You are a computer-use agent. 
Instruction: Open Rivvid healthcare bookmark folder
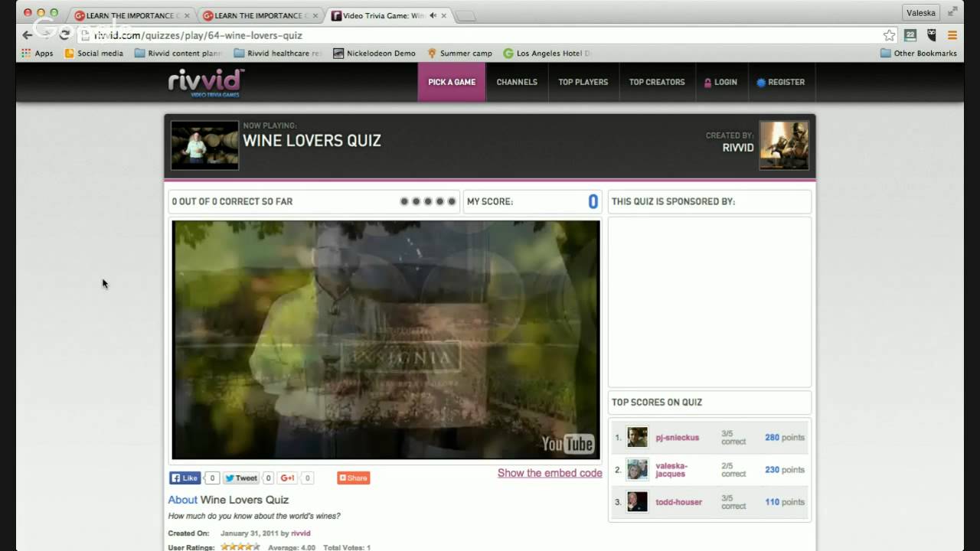point(279,54)
